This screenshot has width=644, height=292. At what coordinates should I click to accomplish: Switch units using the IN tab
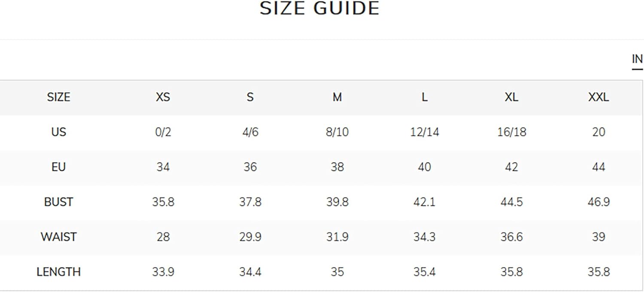pos(637,59)
